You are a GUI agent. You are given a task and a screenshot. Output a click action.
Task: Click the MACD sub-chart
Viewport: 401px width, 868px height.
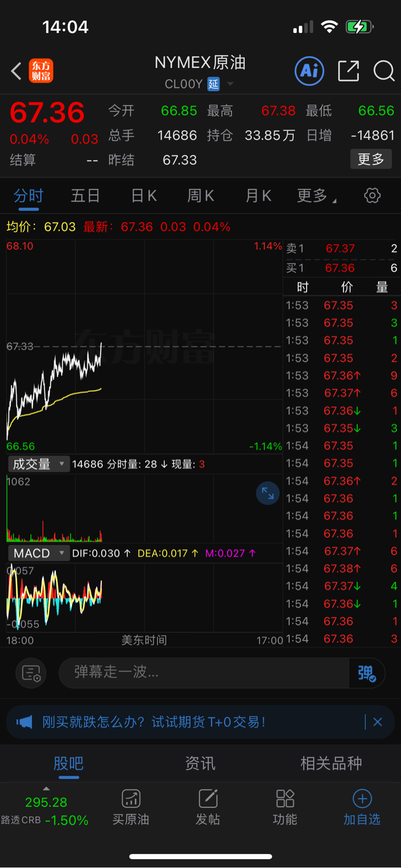[144, 598]
